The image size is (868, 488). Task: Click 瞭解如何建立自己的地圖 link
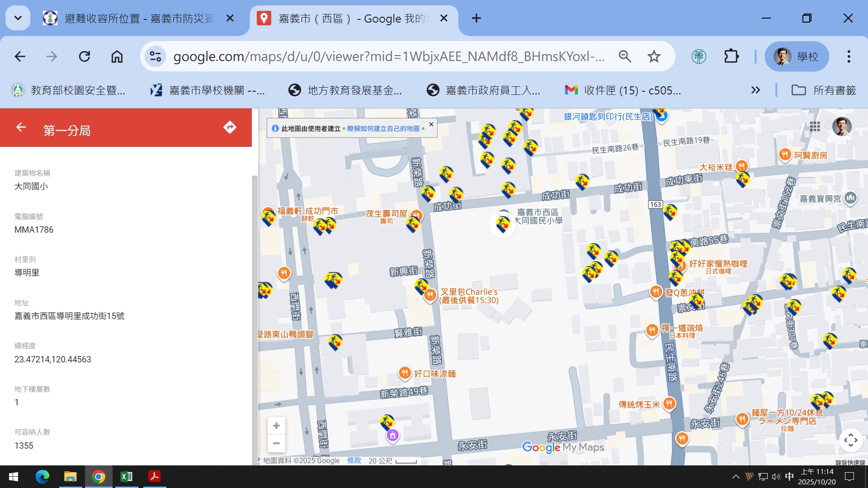tap(383, 129)
